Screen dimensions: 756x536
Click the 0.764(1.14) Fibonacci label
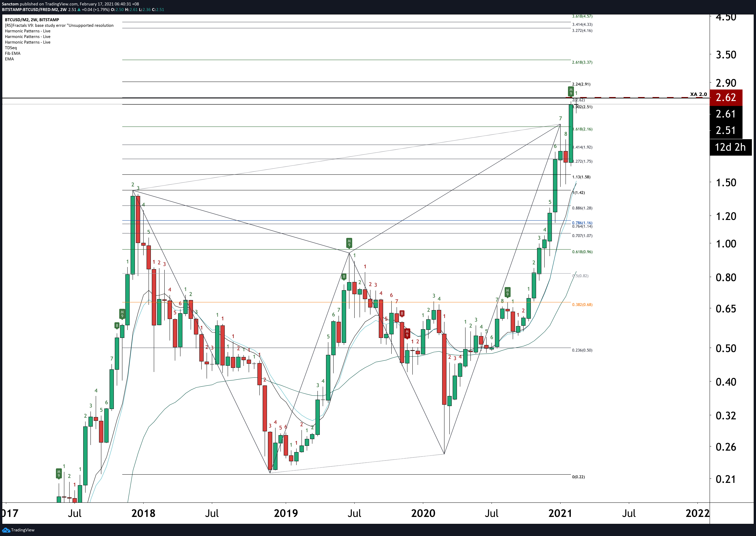pyautogui.click(x=582, y=226)
